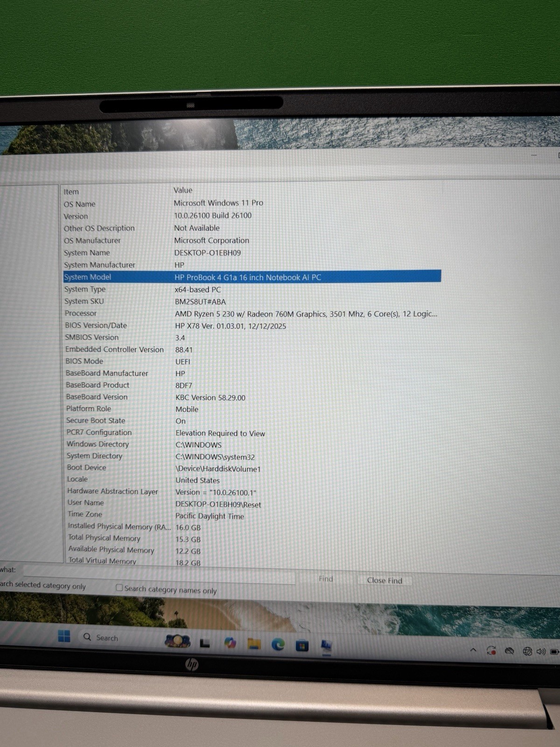Show hidden system tray icons
The image size is (560, 747).
coord(473,649)
